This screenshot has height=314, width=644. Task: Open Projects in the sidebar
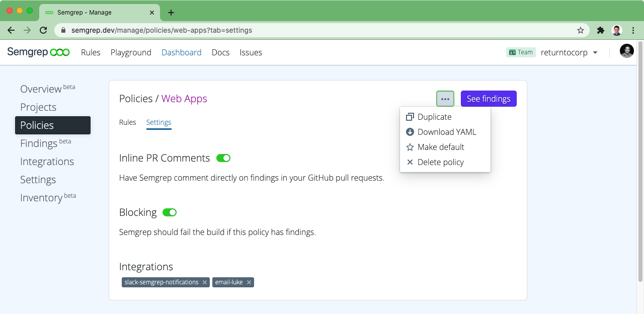coord(38,107)
